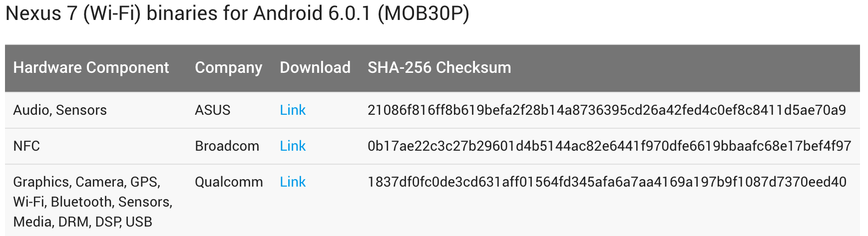This screenshot has width=868, height=236.
Task: Open the Broadcom NFC download Link
Action: (x=293, y=146)
